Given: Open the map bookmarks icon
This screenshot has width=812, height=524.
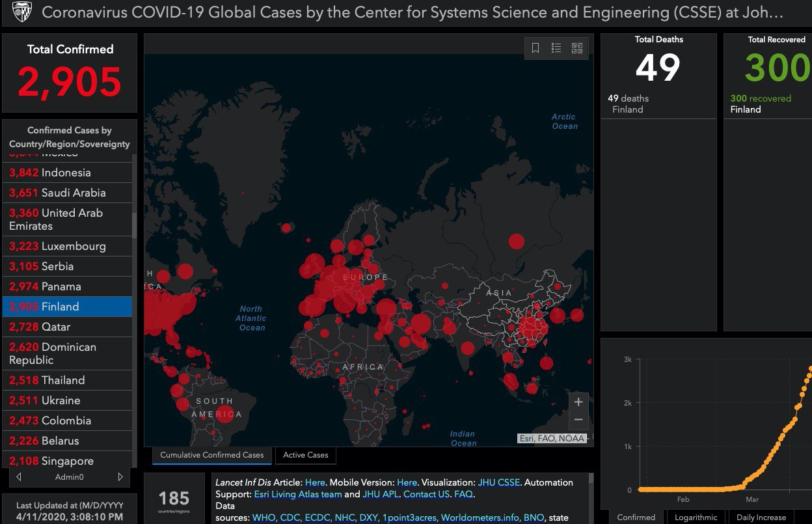Looking at the screenshot, I should tap(535, 48).
